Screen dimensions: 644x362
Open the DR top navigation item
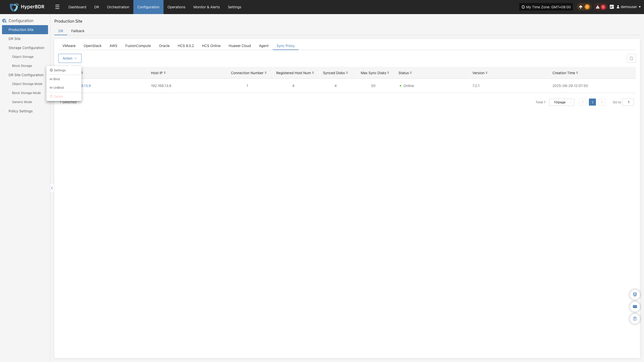pos(97,7)
